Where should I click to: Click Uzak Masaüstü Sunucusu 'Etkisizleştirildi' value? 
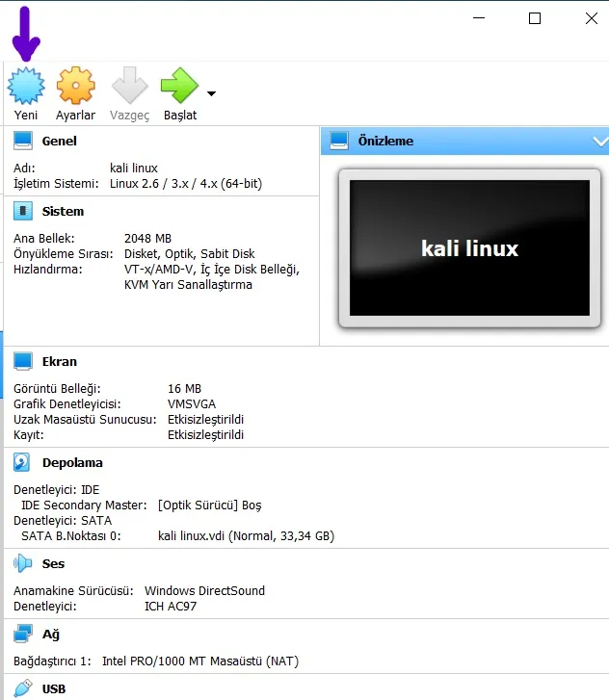pos(205,420)
